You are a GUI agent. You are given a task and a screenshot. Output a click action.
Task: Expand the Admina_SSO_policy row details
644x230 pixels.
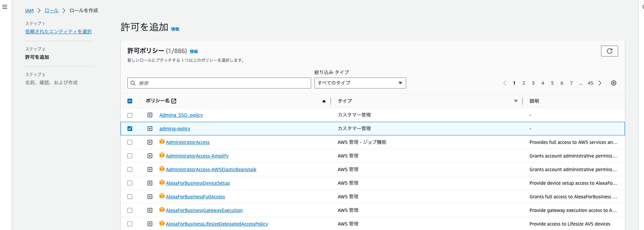[x=150, y=115]
